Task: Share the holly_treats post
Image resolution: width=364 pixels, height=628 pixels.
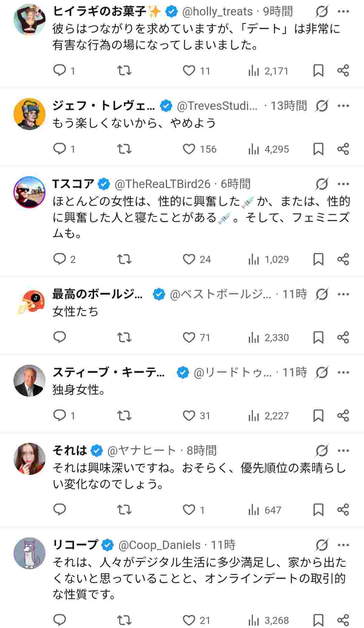Action: click(343, 70)
